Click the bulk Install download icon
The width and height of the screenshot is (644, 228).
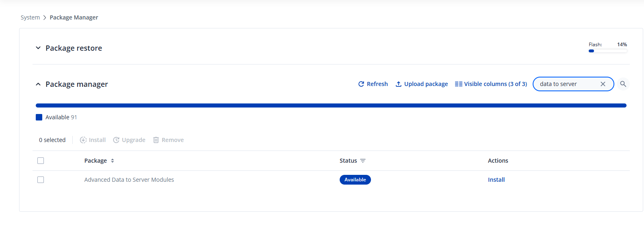(x=83, y=140)
